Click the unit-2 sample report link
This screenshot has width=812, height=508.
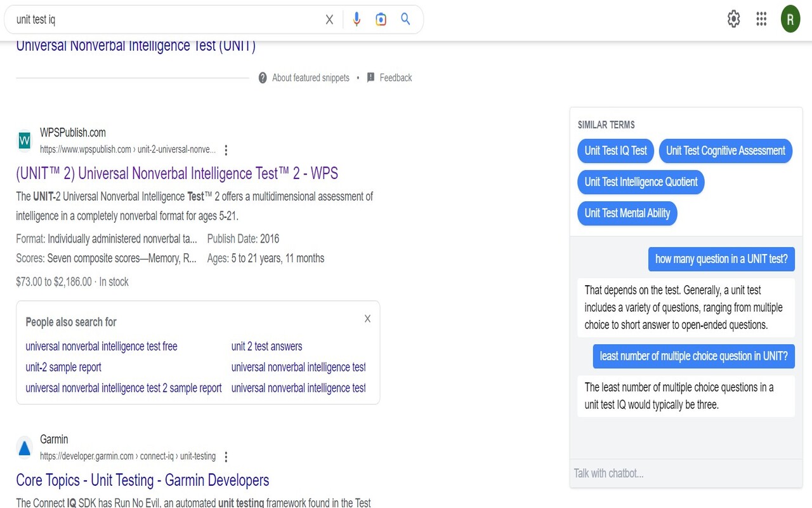(x=63, y=367)
